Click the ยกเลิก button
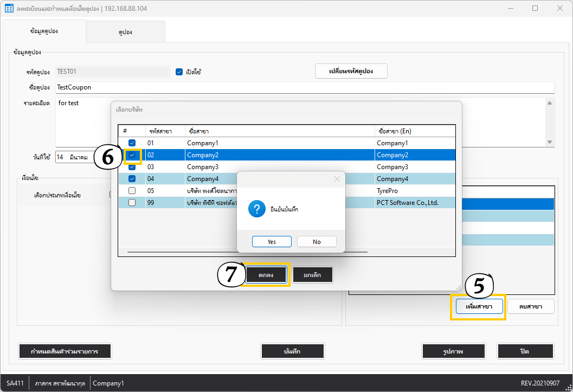Viewport: 573px width, 392px height. pyautogui.click(x=312, y=275)
